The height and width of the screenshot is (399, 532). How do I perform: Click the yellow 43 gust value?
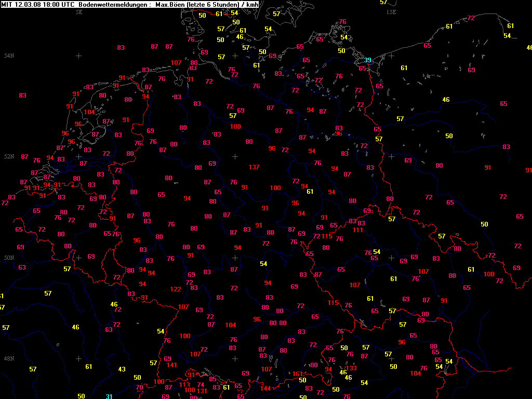coord(122,369)
